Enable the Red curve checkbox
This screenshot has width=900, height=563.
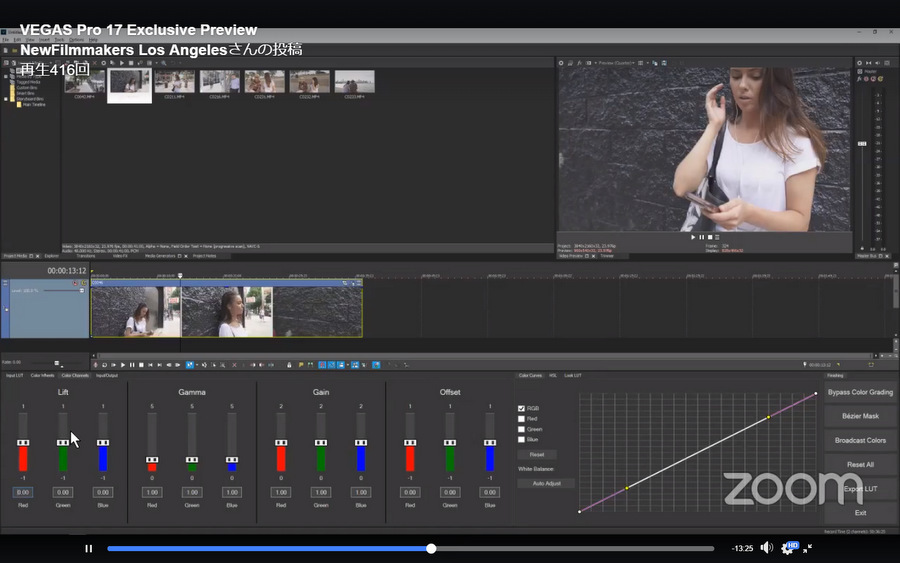pyautogui.click(x=521, y=419)
